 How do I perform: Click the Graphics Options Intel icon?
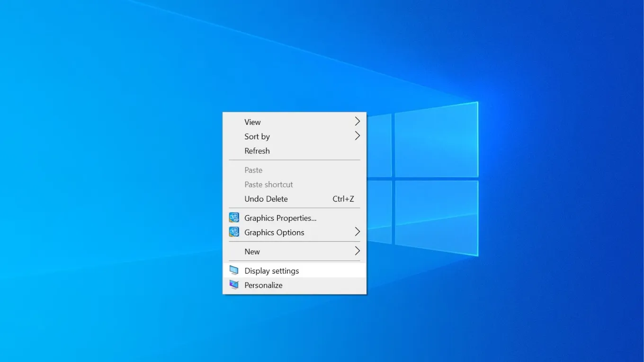pos(234,232)
